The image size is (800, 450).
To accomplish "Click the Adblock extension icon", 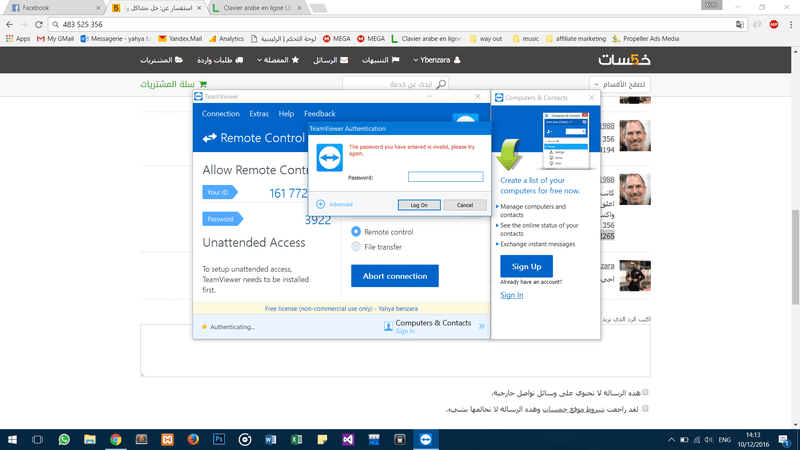I will point(774,24).
